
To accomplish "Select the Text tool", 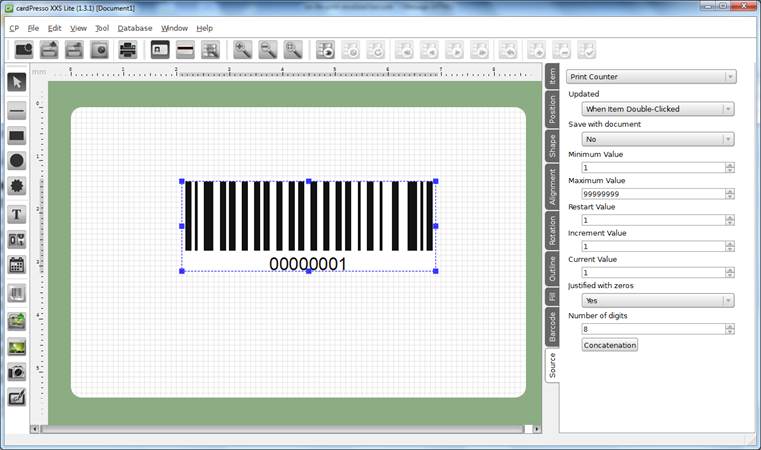I will coord(17,215).
